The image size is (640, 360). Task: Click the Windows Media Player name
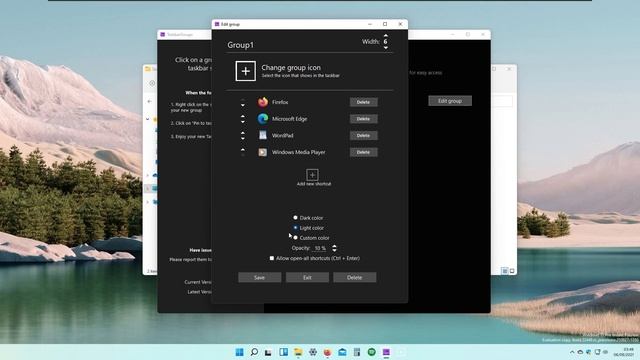pyautogui.click(x=298, y=152)
